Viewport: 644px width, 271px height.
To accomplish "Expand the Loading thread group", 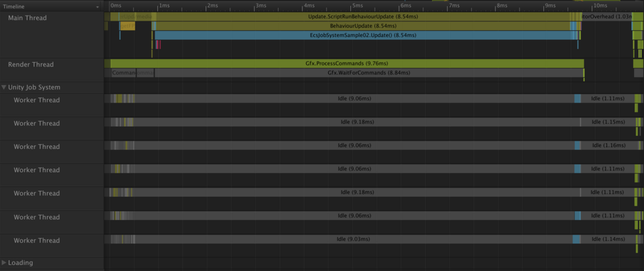I will pos(4,262).
